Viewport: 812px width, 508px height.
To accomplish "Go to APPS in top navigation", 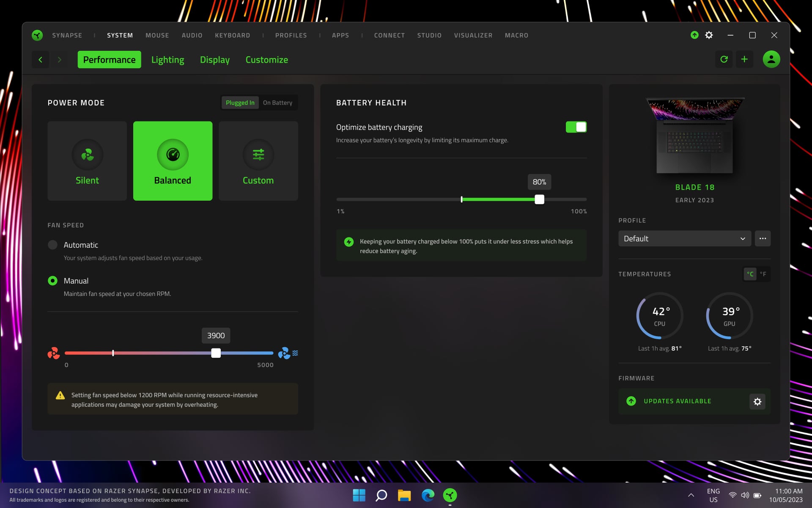I will (340, 35).
